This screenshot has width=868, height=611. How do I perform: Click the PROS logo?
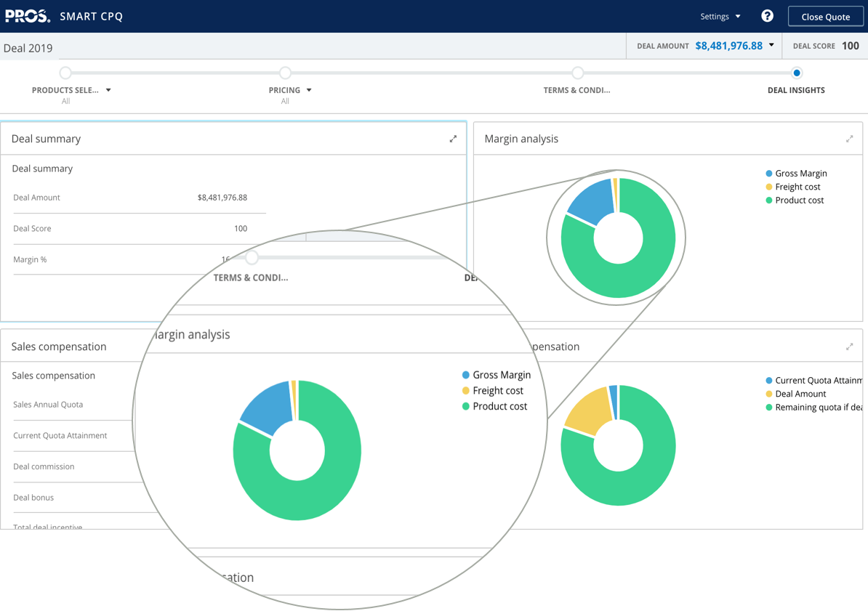(x=28, y=16)
